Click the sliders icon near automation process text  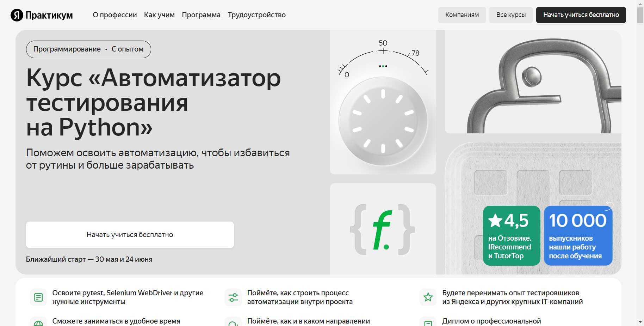click(233, 297)
